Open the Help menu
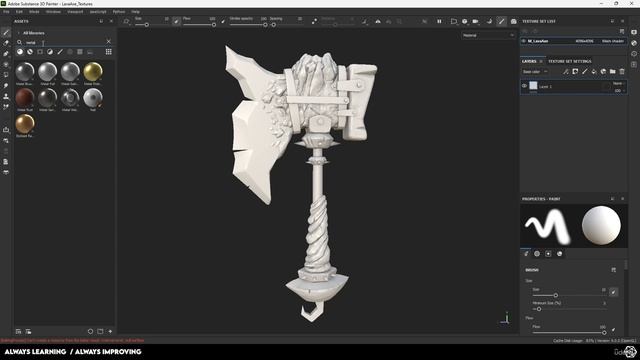Image resolution: width=640 pixels, height=360 pixels. coord(136,12)
